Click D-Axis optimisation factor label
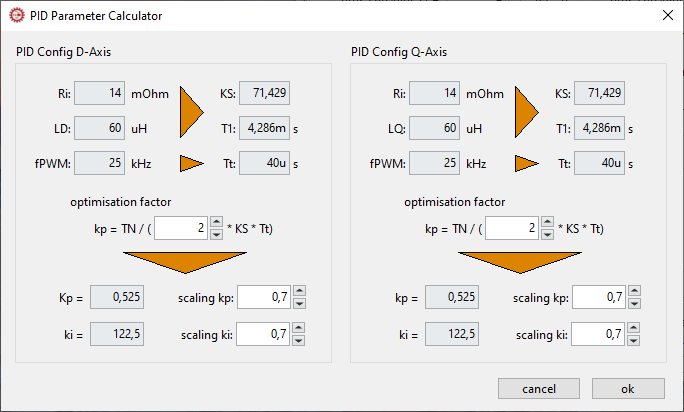 pyautogui.click(x=121, y=202)
